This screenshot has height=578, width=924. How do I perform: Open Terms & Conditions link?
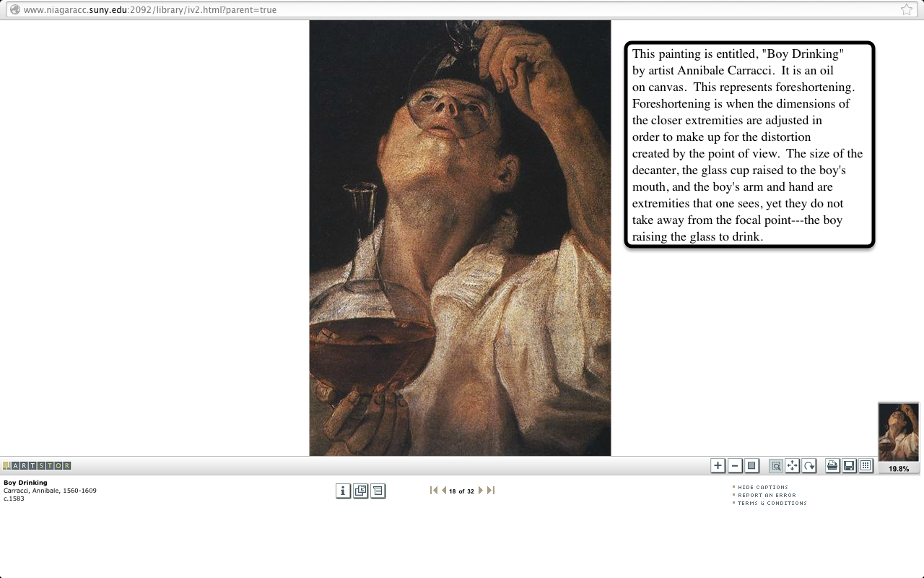pyautogui.click(x=772, y=504)
